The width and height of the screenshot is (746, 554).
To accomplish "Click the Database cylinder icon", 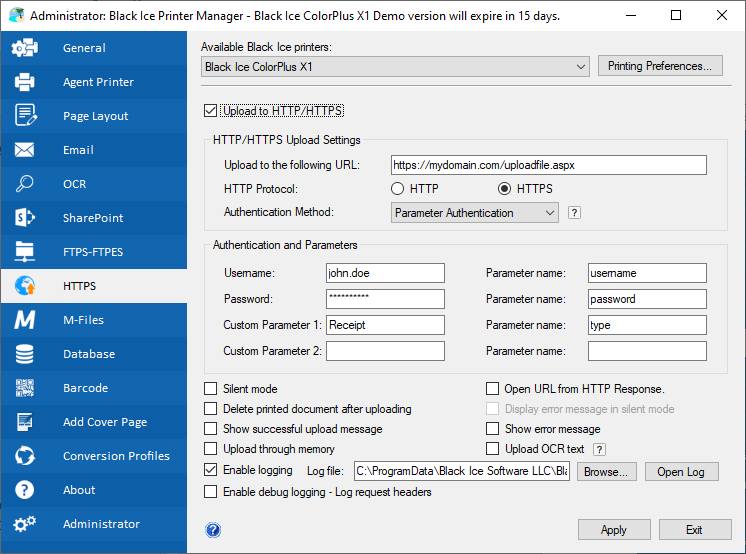I will click(x=24, y=354).
